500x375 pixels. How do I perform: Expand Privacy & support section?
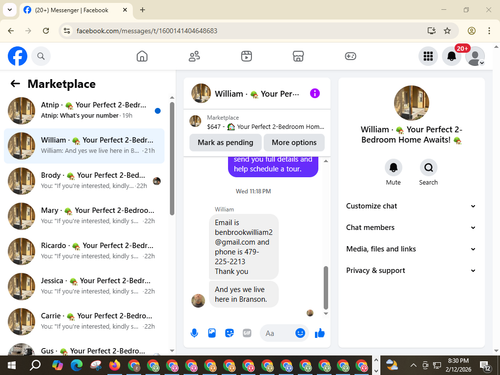411,270
